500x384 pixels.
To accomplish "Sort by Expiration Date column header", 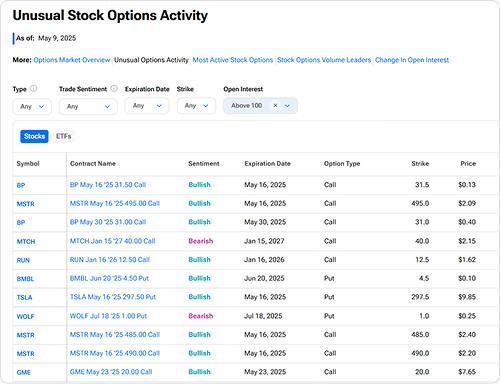I will (267, 164).
